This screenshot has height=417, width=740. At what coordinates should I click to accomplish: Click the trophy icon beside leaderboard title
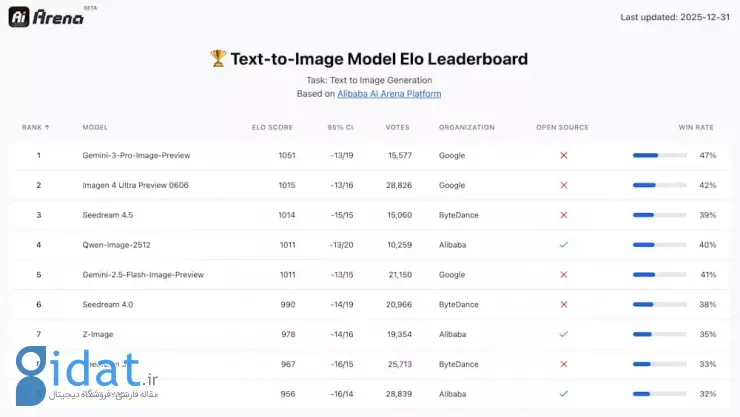click(x=218, y=59)
